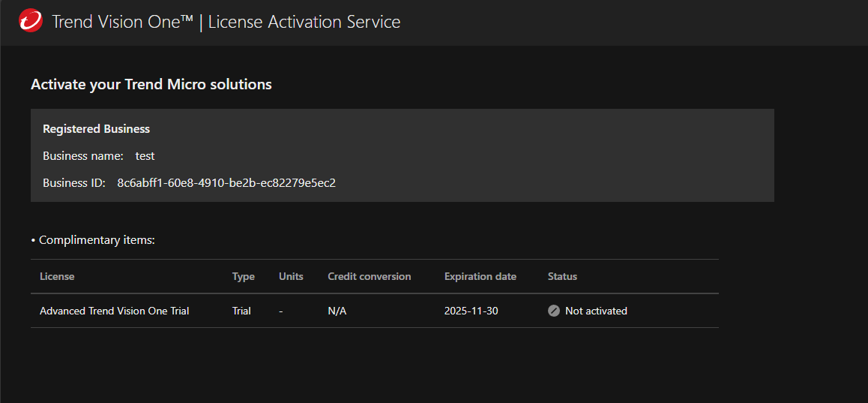Click the Trend Micro logo icon
The width and height of the screenshot is (868, 403).
coord(31,22)
